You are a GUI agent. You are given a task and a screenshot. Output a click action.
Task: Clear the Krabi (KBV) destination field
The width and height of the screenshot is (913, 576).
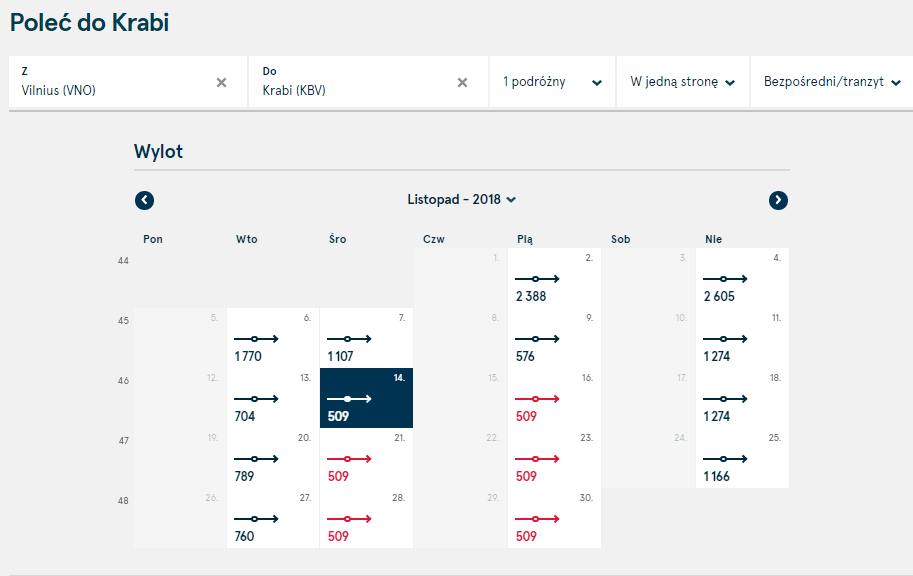pos(462,83)
